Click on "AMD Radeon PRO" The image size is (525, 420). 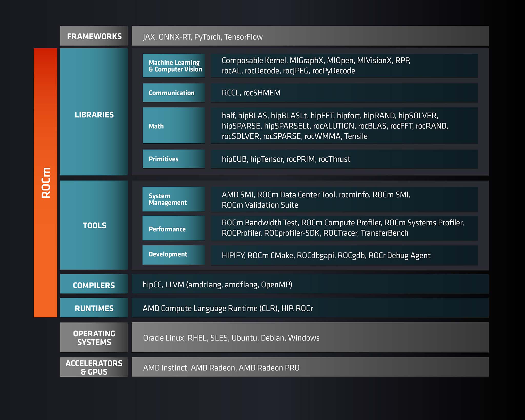point(269,368)
